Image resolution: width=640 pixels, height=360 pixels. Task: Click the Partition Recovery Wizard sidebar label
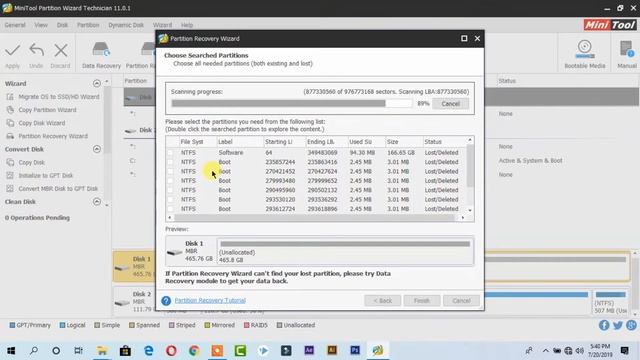53,136
